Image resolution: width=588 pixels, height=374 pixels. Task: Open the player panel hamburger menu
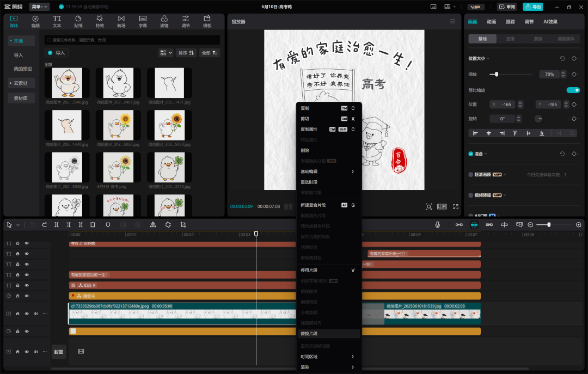(452, 21)
